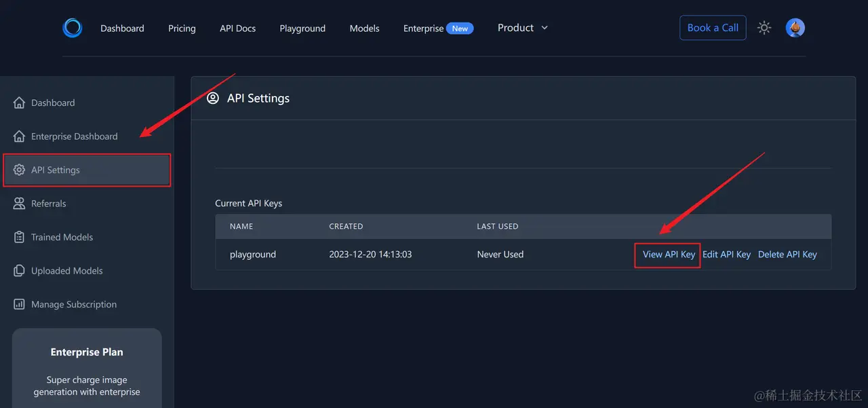Open Playground in the top navigation
Image resolution: width=868 pixels, height=408 pixels.
302,29
